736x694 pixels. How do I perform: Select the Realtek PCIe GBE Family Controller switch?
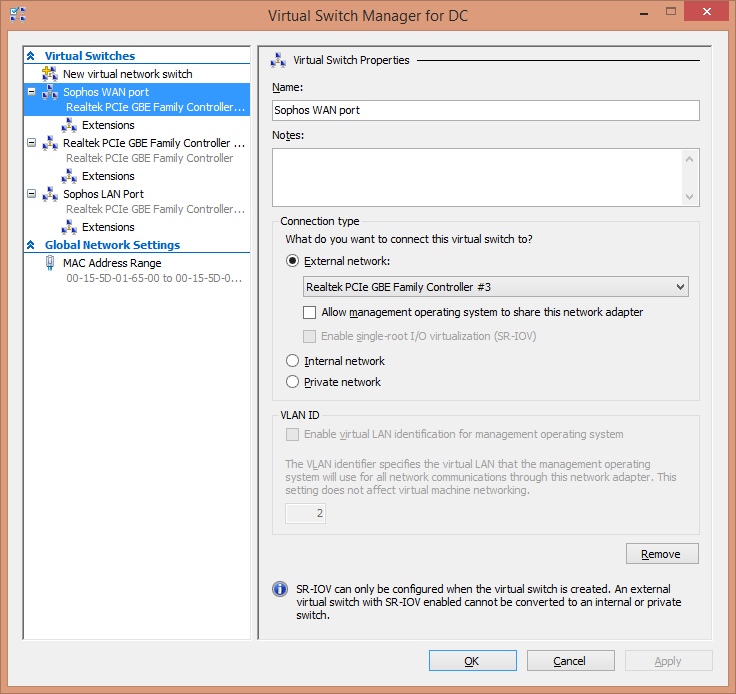[154, 143]
